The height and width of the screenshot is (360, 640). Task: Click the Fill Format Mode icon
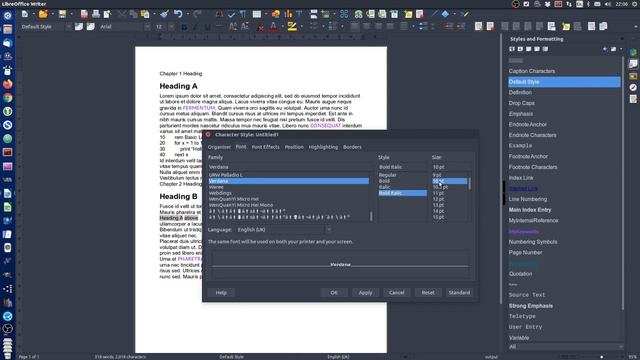coord(605,49)
